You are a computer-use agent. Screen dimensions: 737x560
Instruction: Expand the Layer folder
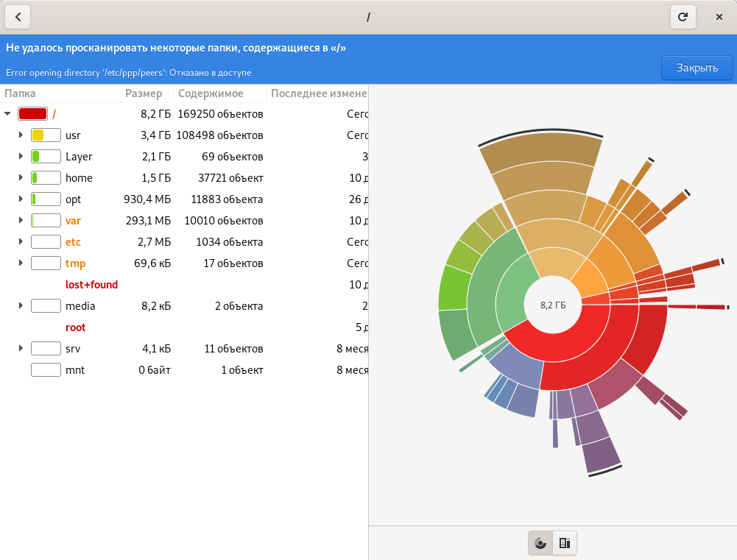[x=21, y=157]
